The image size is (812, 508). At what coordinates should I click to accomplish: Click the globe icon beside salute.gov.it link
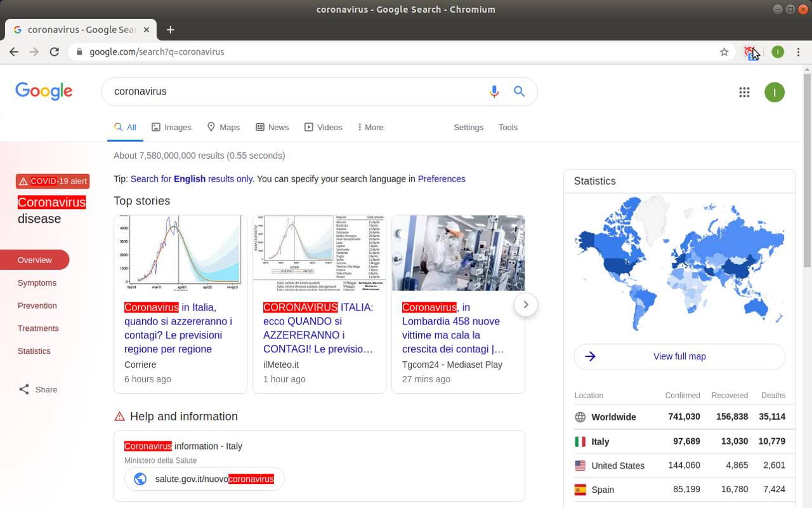point(140,479)
